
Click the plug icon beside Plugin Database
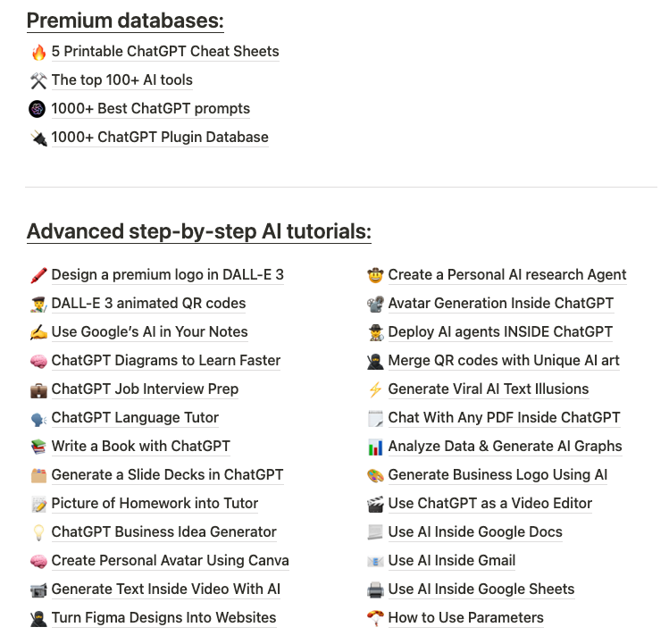[x=38, y=138]
